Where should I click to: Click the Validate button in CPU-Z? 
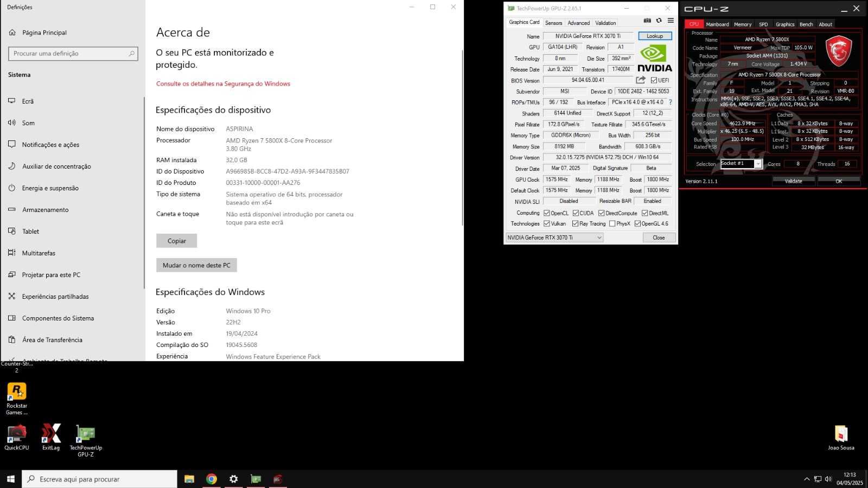click(793, 181)
